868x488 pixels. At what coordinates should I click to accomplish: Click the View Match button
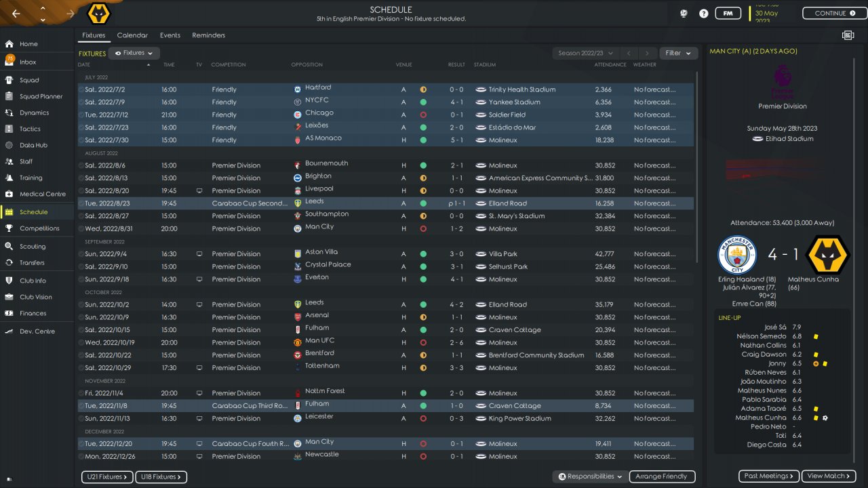(829, 476)
